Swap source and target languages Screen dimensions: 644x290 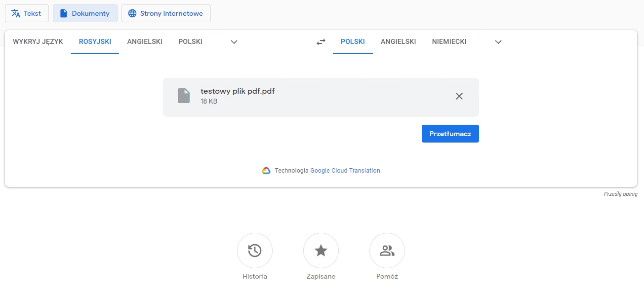[321, 41]
